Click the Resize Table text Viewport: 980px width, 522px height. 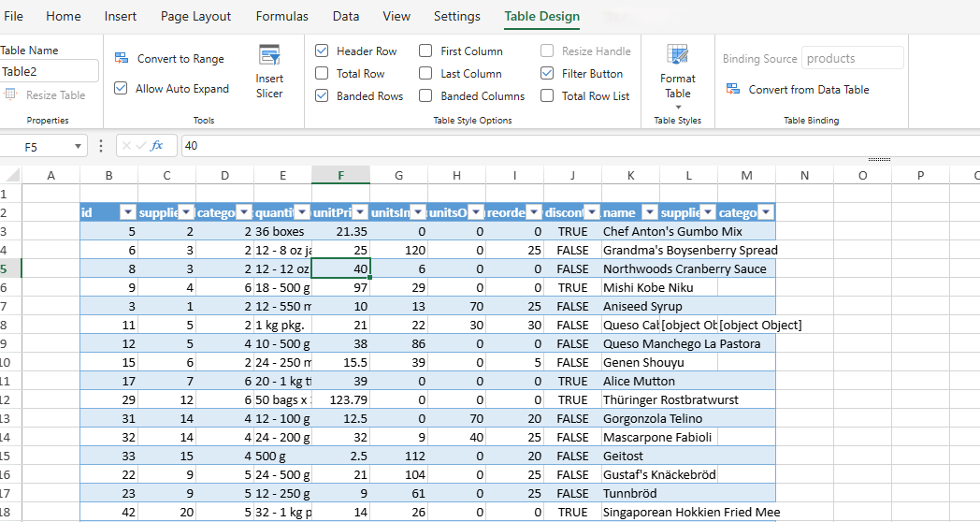click(x=55, y=95)
